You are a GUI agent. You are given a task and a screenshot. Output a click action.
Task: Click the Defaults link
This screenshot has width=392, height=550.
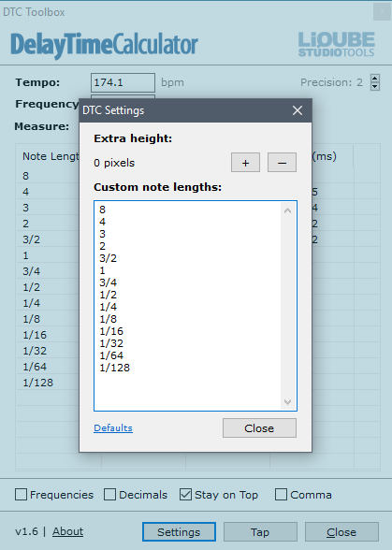(x=113, y=428)
